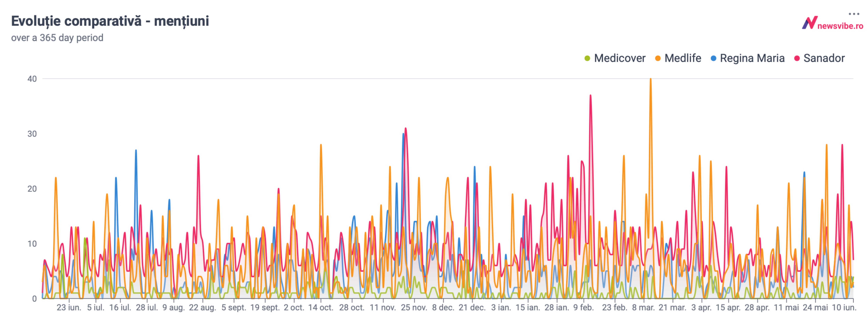This screenshot has width=868, height=334.
Task: Click the '25 nov.' x-axis date label
Action: 414,308
